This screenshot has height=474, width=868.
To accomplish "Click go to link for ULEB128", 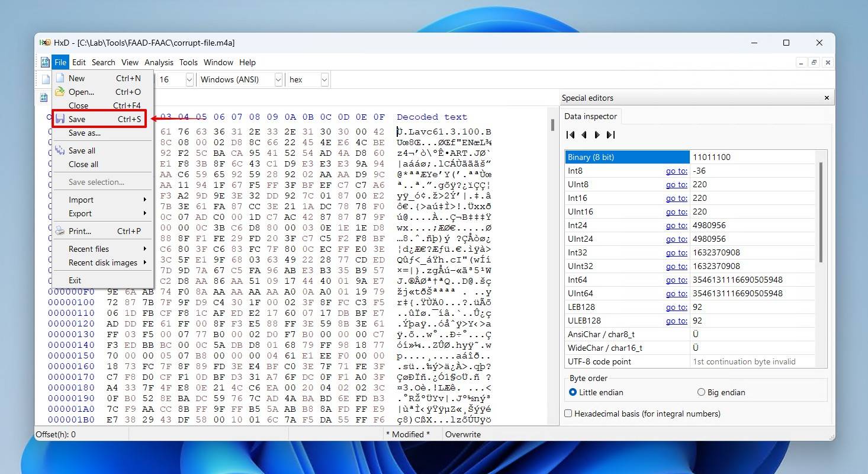I will (x=676, y=321).
